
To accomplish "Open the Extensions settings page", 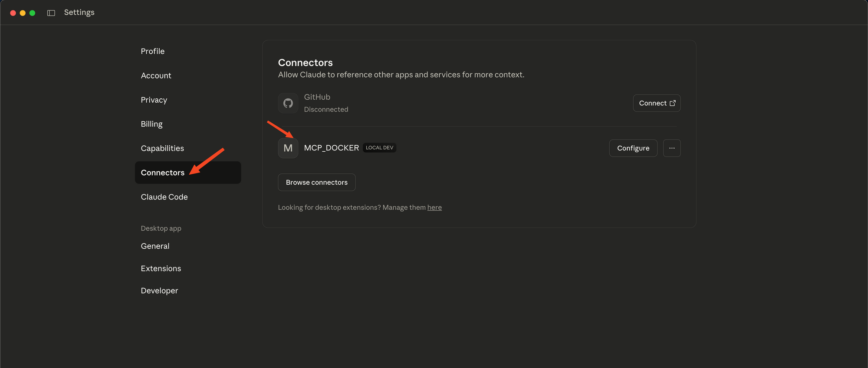I will coord(161,269).
